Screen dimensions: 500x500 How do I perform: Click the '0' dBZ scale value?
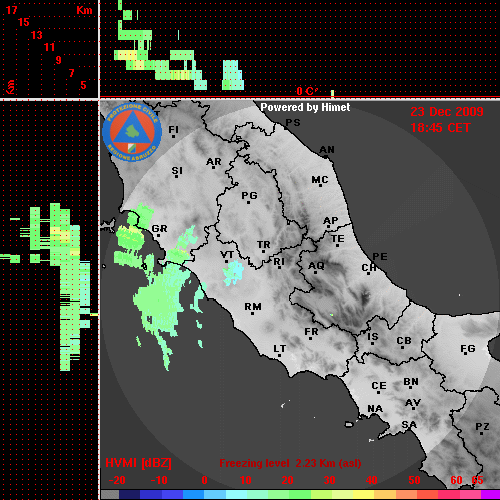(x=204, y=480)
